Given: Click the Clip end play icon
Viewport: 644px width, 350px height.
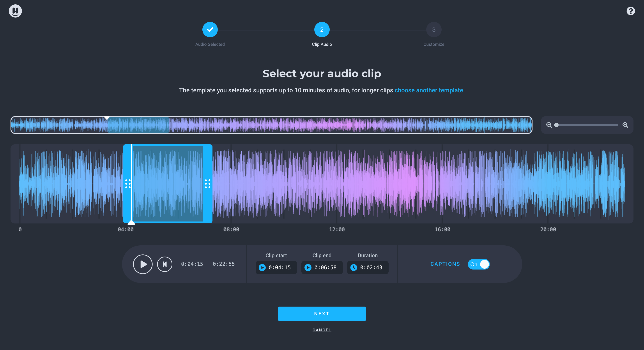Looking at the screenshot, I should point(308,267).
